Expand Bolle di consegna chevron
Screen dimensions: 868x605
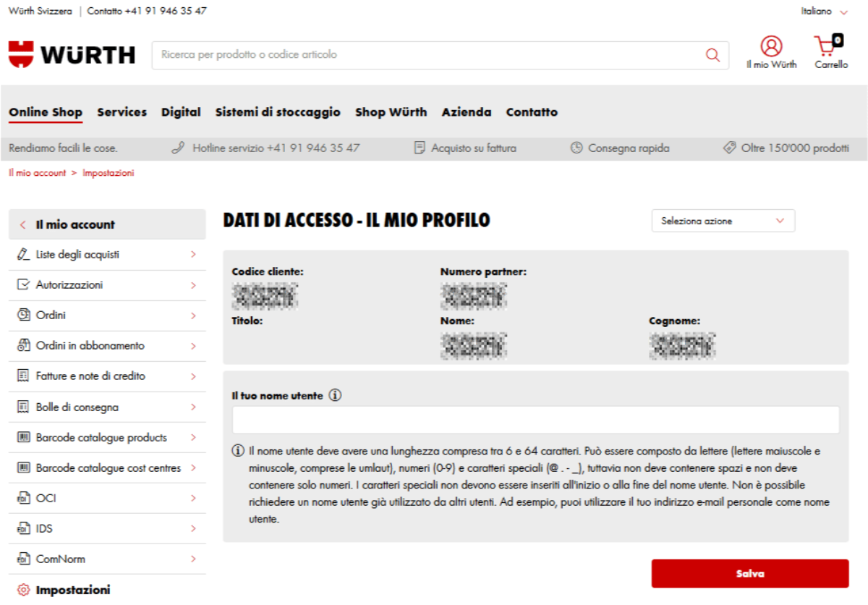tap(193, 407)
